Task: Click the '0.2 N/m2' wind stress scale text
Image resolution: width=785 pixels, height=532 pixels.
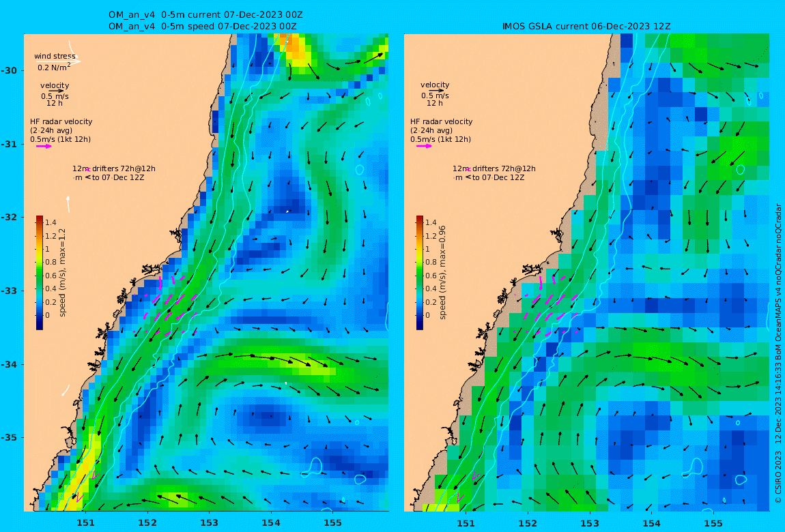Action: [x=54, y=67]
